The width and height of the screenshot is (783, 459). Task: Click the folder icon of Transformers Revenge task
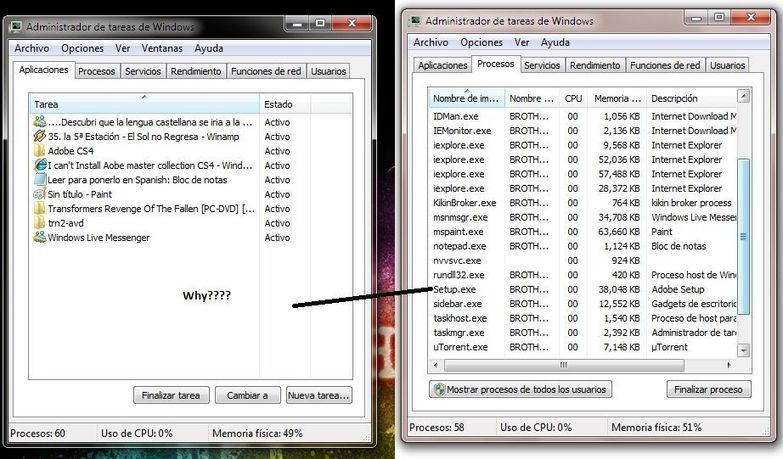click(x=39, y=208)
